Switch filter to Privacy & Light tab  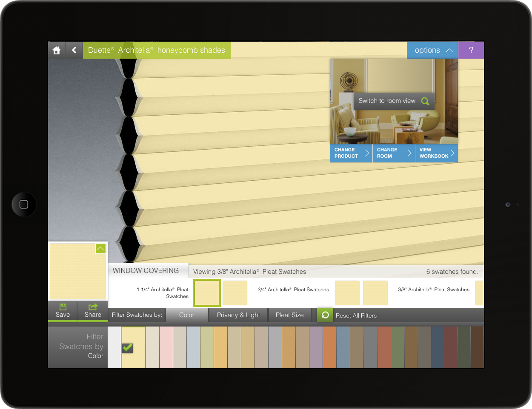(238, 315)
